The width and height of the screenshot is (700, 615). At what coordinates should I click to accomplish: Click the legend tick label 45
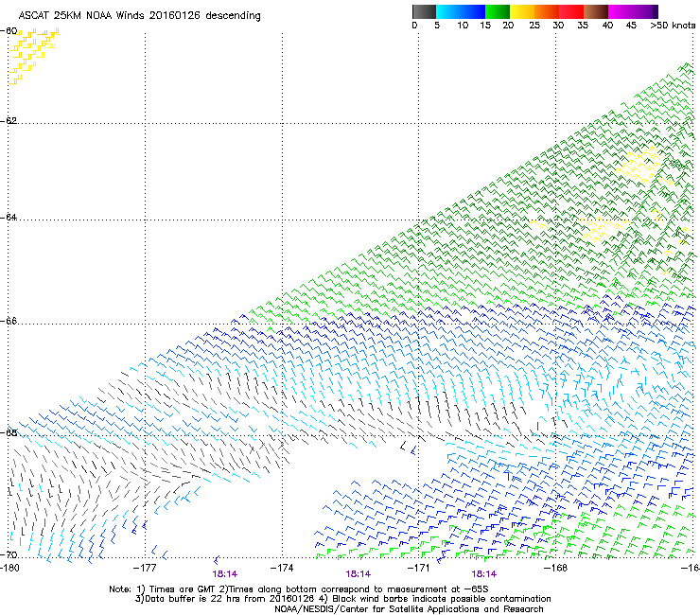[x=631, y=26]
